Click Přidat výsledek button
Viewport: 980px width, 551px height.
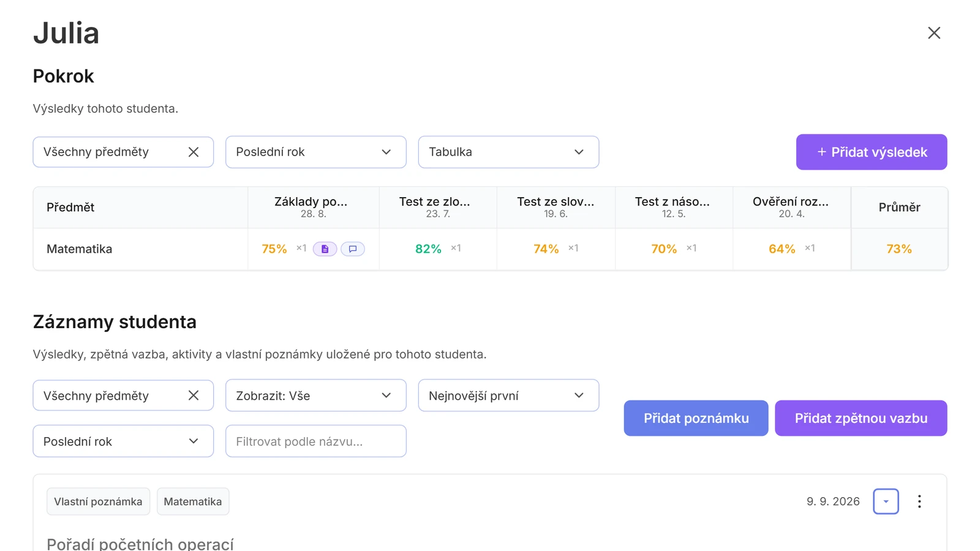click(872, 152)
